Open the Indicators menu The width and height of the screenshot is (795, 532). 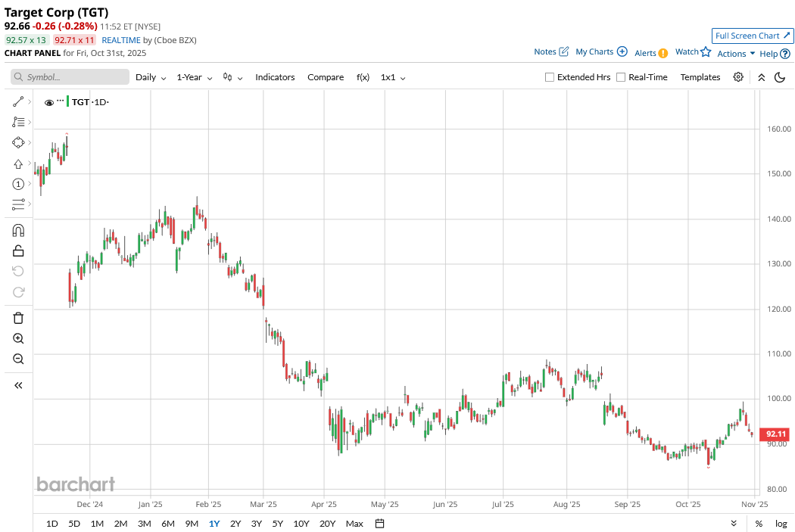click(x=275, y=77)
